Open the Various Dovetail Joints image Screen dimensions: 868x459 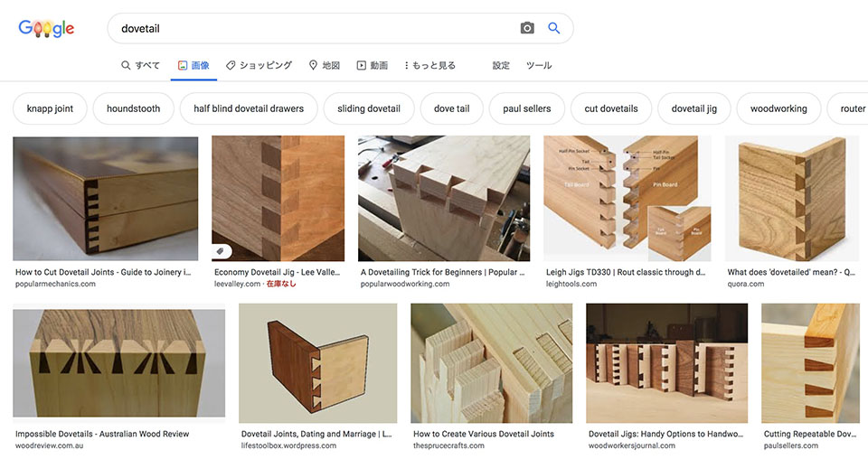pyautogui.click(x=492, y=363)
